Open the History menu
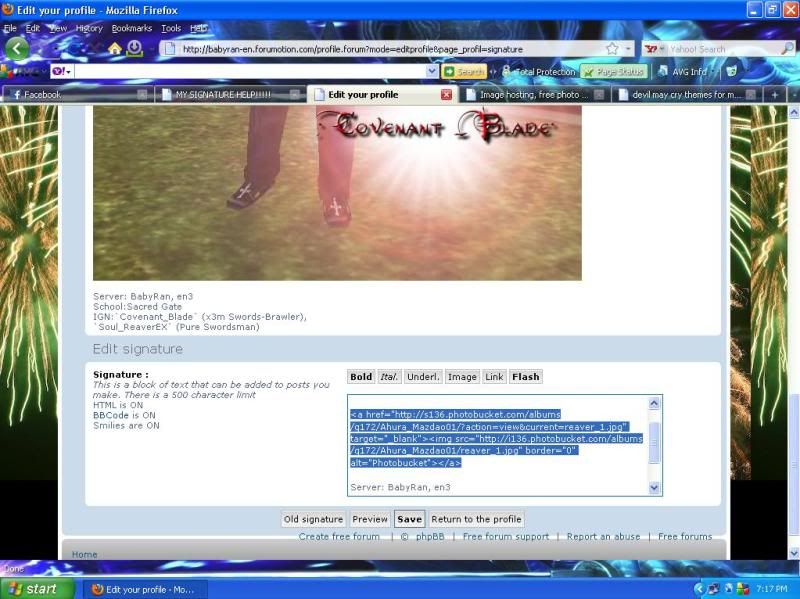The width and height of the screenshot is (800, 599). tap(89, 29)
